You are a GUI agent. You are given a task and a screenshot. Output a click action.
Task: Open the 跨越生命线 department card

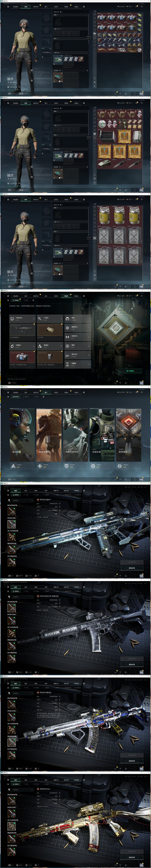(x=49, y=435)
